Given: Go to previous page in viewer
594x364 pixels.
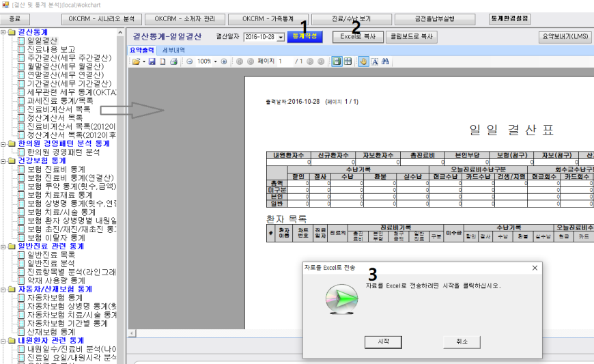Looking at the screenshot, I should coord(251,61).
